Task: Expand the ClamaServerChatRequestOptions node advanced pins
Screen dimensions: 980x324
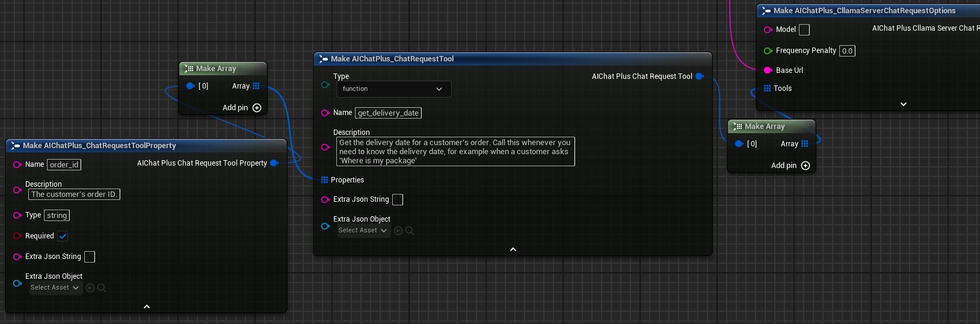Action: click(x=903, y=104)
